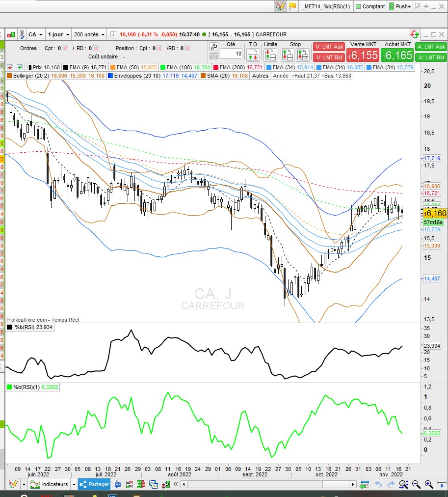The image size is (448, 497).
Task: Open the '200 unités' dropdown
Action: coord(89,34)
